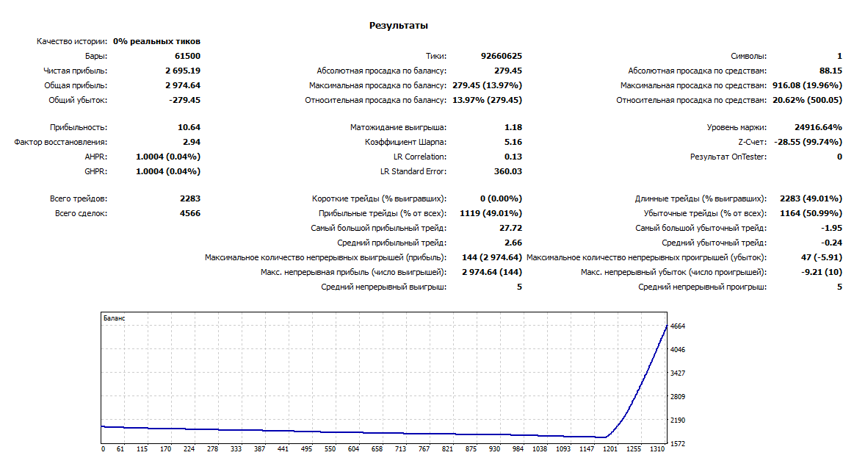This screenshot has height=469, width=868.
Task: Click the Результаты report heading
Action: [398, 26]
